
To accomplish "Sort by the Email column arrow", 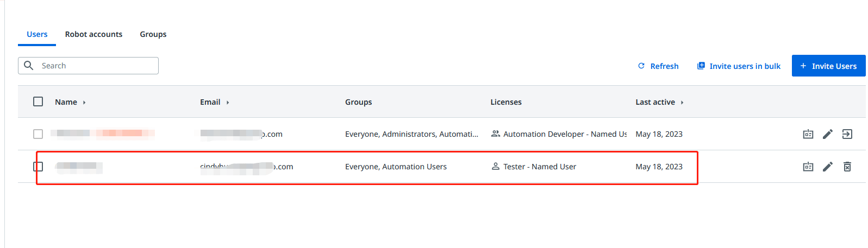I will [x=228, y=103].
